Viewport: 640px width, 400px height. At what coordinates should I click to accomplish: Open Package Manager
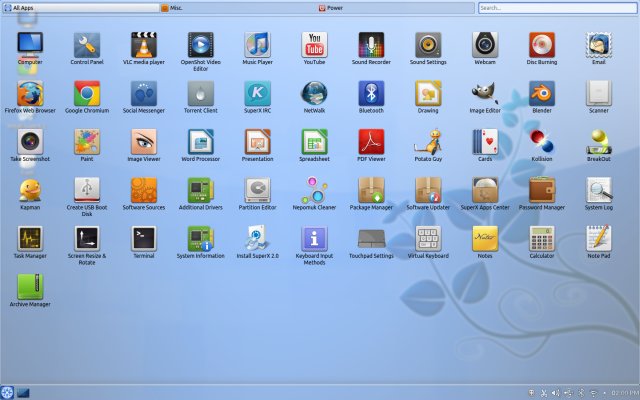[x=371, y=190]
